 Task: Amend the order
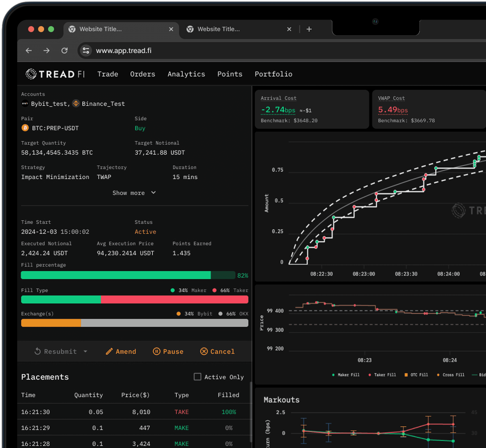[121, 351]
